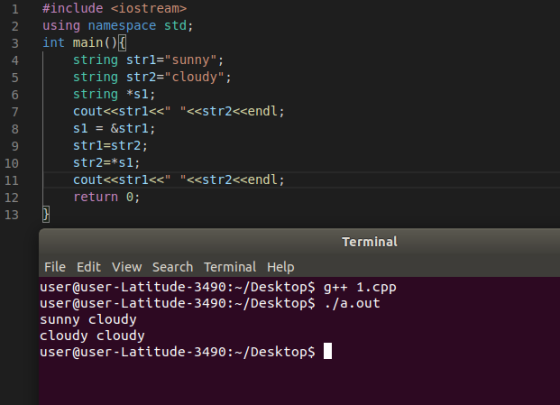Click the string str2="cloudy" declaration
Screen dimensions: 560x405
(152, 77)
